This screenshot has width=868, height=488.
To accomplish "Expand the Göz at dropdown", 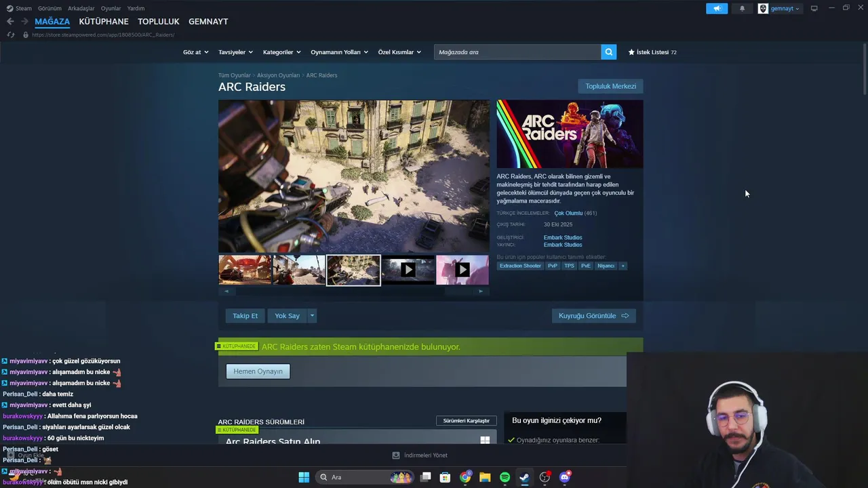I will [x=196, y=52].
